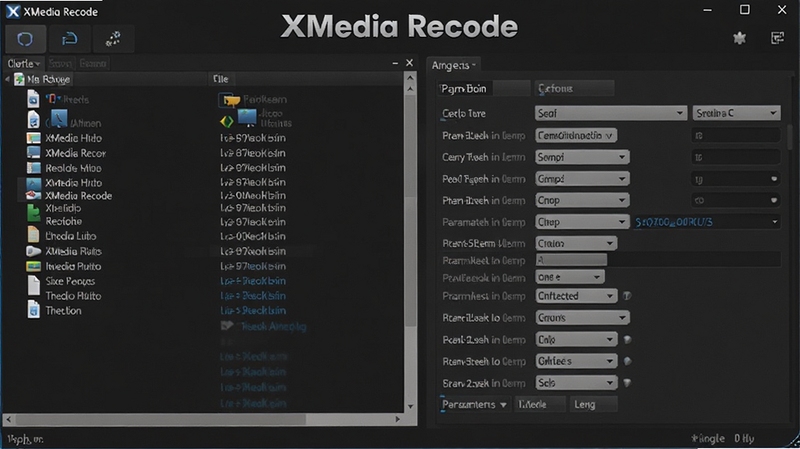800x449 pixels.
Task: Click the horizontal scrollbar right arrow
Action: (397, 419)
